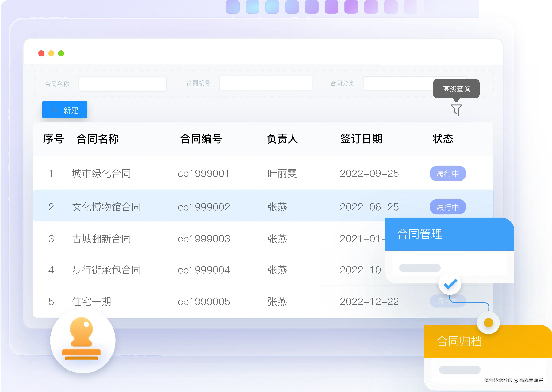The image size is (552, 392).
Task: Sort by 签订日期 column header
Action: (361, 139)
